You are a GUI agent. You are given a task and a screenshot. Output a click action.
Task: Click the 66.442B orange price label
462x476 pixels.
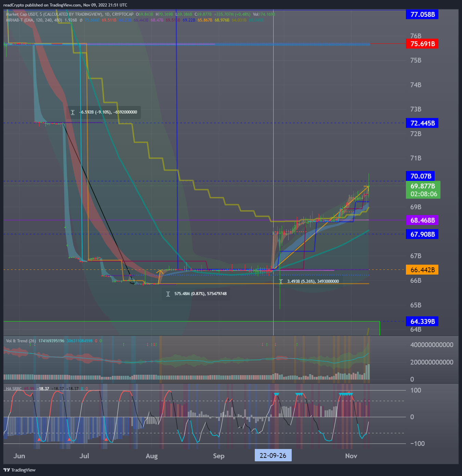[422, 270]
